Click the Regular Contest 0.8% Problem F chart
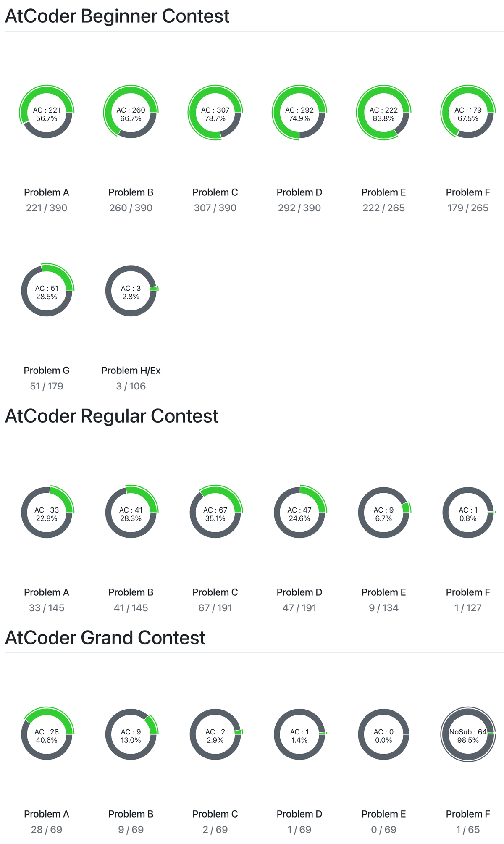 (468, 513)
